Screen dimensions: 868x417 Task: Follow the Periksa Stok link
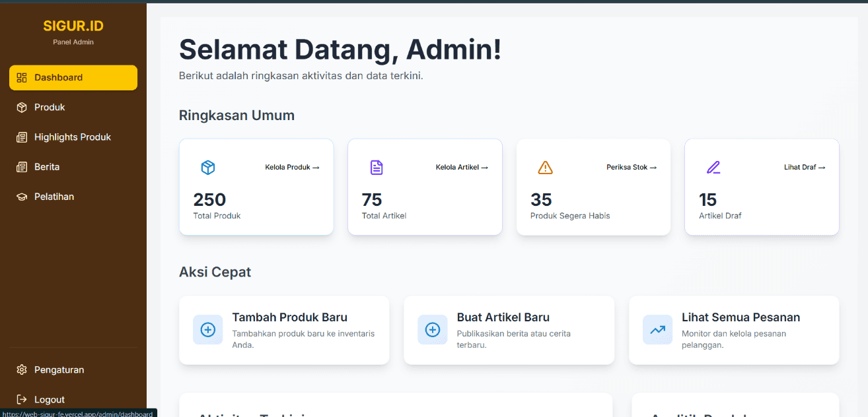tap(632, 168)
